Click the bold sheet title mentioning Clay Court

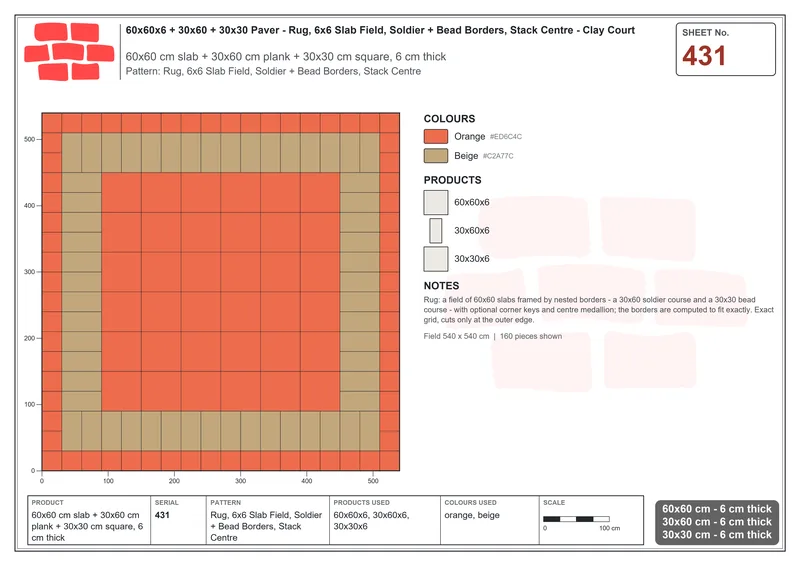point(380,30)
